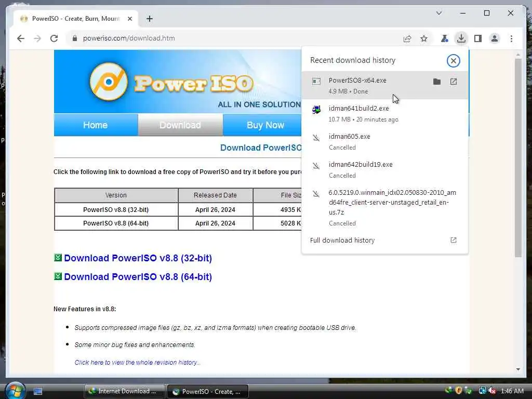Close the PowerISO browser tab
Screen dimensions: 532x399
129,19
